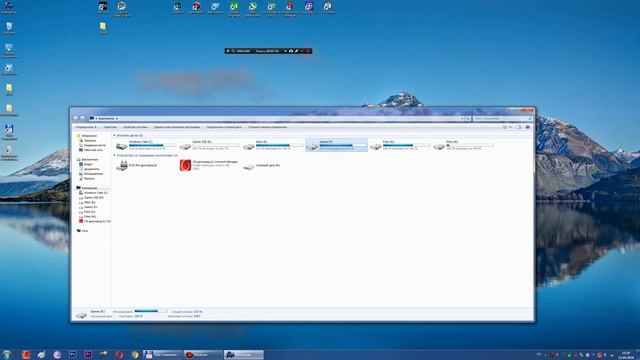Open the Документы library in sidebar
The image size is (640, 360).
(x=91, y=169)
